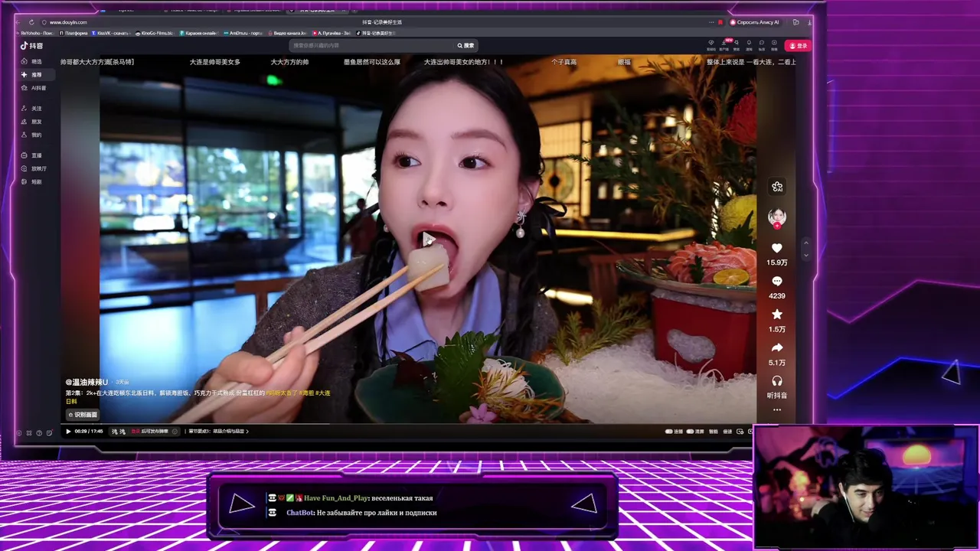This screenshot has height=551, width=980.
Task: Go to previous video with up chevron
Action: (805, 243)
